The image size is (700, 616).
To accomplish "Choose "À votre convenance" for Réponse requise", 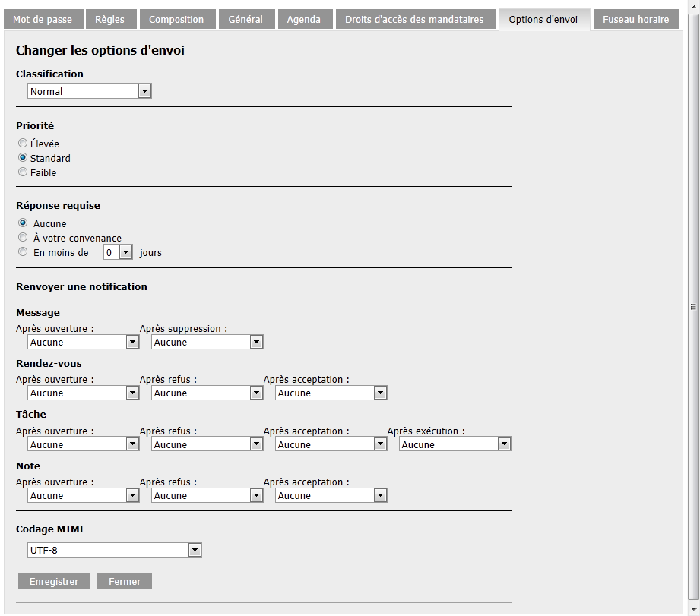I will click(x=23, y=237).
